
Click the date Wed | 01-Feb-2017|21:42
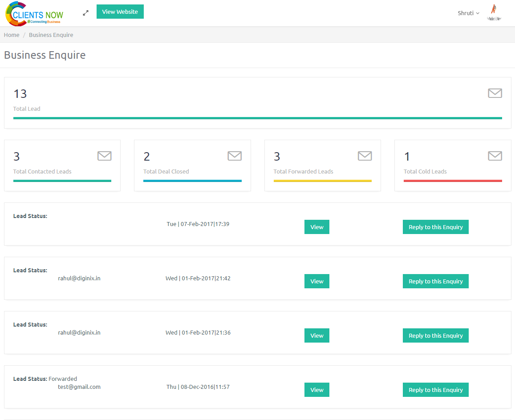pos(198,278)
